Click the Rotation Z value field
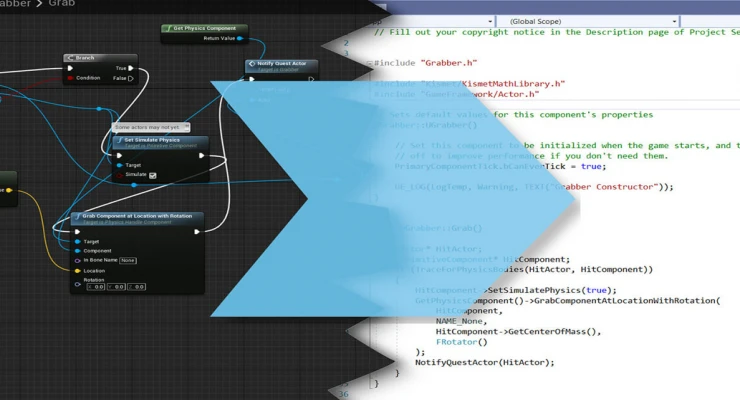740x400 pixels. click(x=136, y=287)
